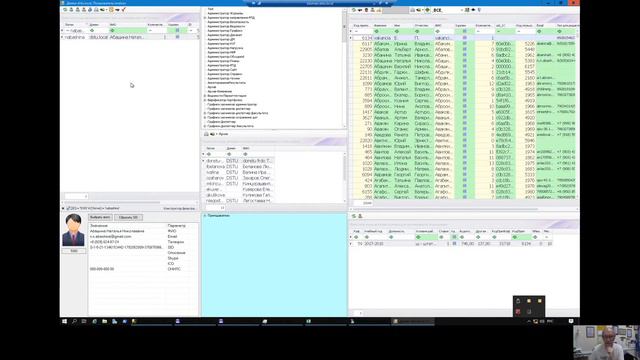Image resolution: width=640 pixels, height=360 pixels.
Task: Click filter icon in Email filter cell
Action: [x=539, y=31]
